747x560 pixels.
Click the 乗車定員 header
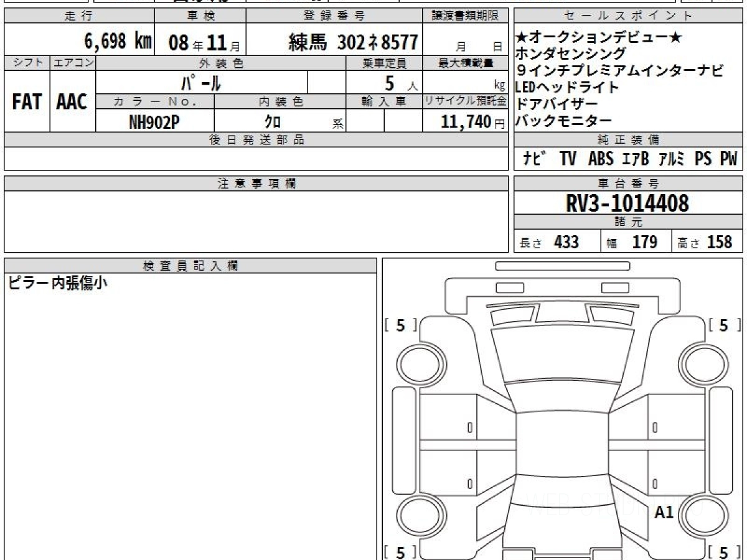coord(384,63)
